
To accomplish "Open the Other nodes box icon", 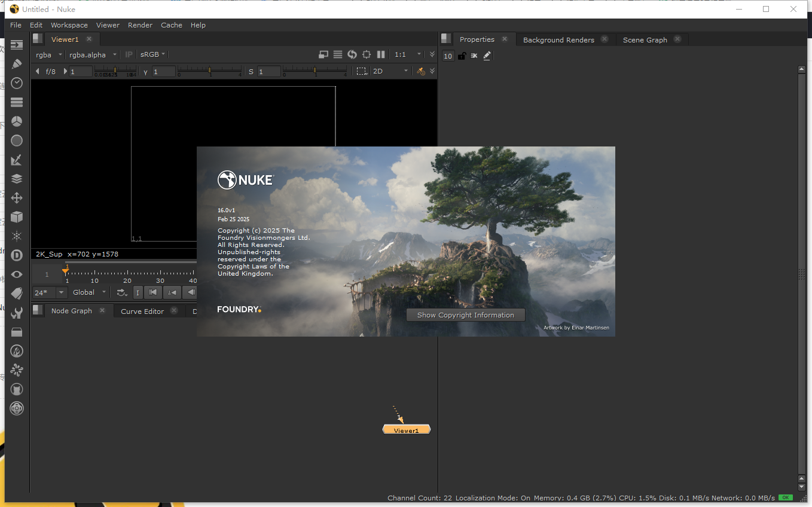I will tap(17, 332).
